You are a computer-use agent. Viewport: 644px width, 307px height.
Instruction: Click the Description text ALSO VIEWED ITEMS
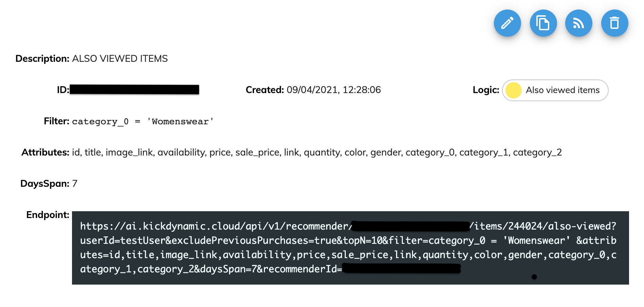[x=120, y=59]
